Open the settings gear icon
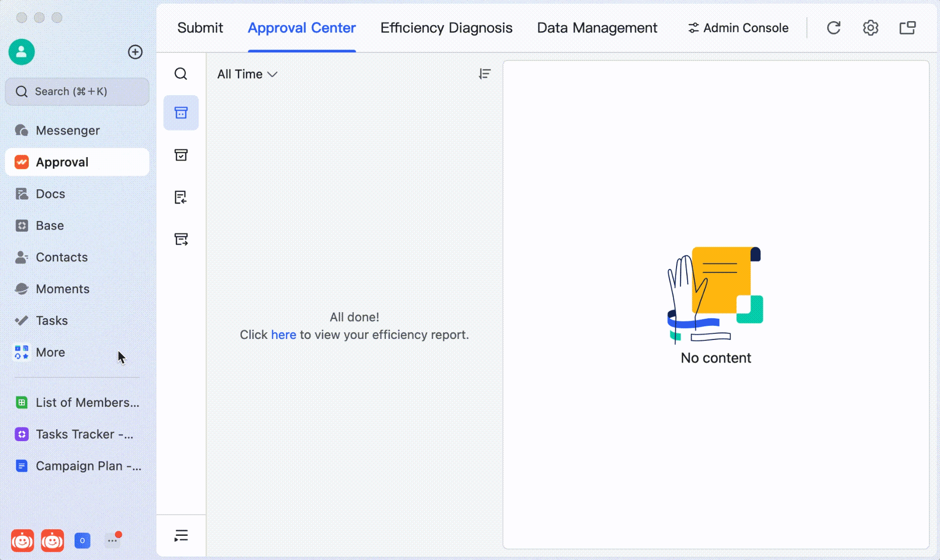The width and height of the screenshot is (940, 560). 870,28
